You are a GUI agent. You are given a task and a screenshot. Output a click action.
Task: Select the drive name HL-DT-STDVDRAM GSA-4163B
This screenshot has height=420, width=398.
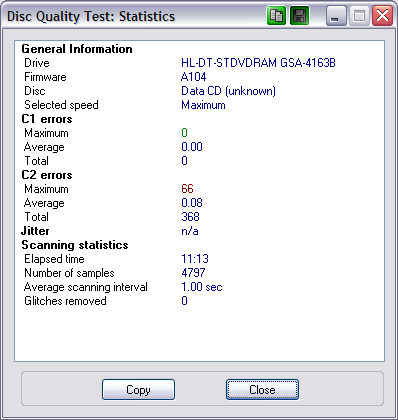point(258,63)
